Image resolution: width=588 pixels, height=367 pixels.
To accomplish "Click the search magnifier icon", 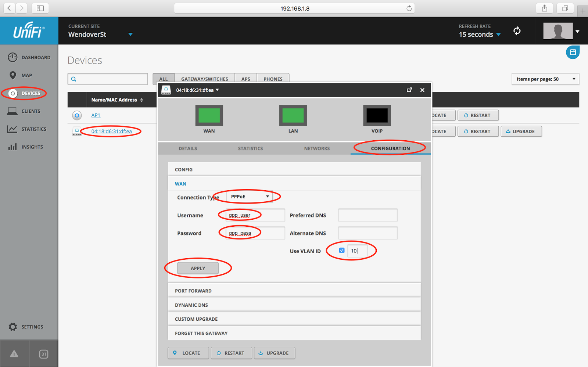I will click(73, 79).
